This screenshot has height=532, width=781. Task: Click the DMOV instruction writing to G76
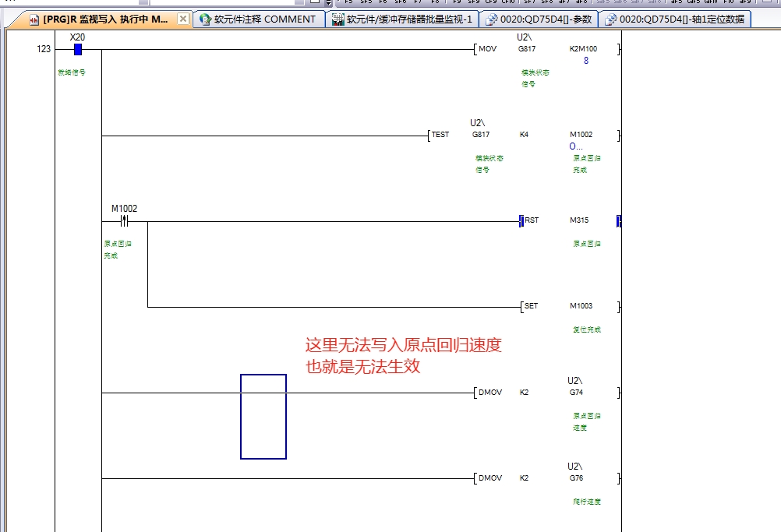489,477
